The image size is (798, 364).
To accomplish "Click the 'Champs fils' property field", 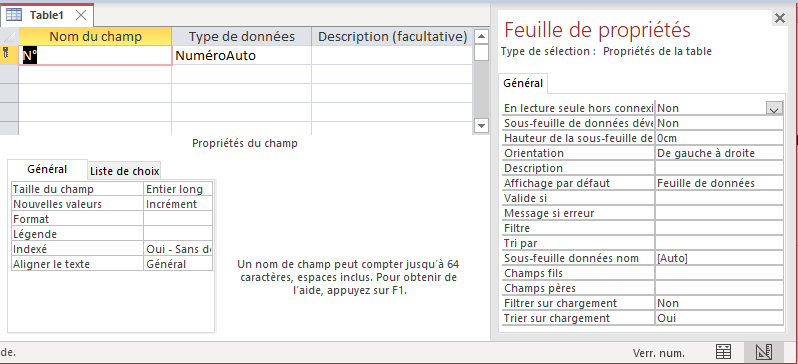I will [719, 273].
